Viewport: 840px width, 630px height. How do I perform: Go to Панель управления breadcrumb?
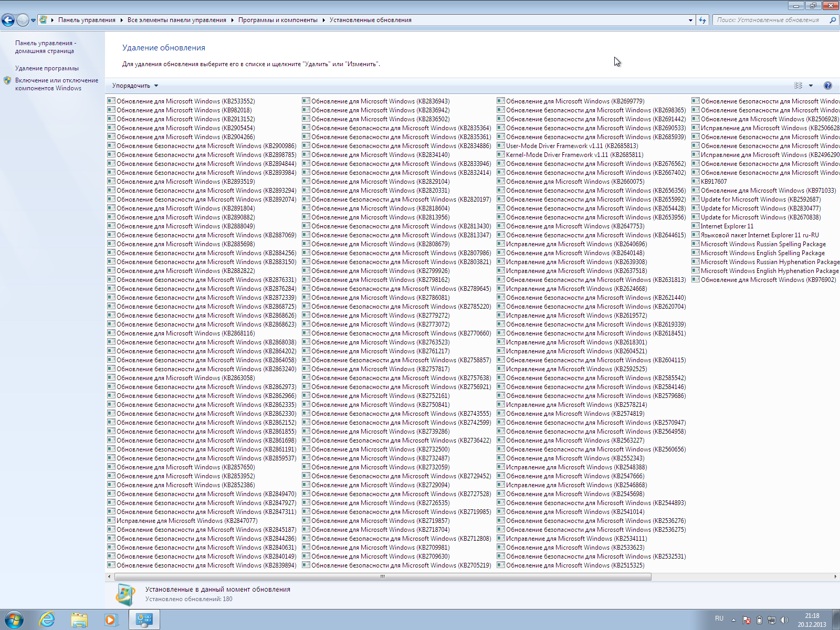[87, 20]
